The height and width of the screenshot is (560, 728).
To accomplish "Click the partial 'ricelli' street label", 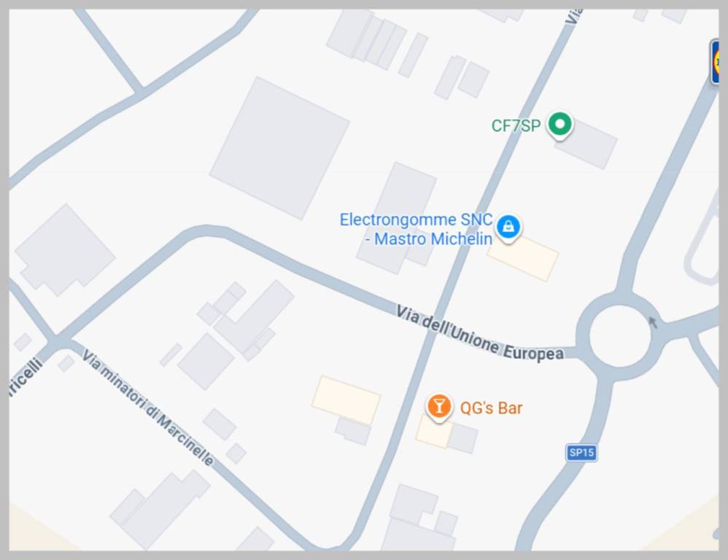I will coord(26,377).
